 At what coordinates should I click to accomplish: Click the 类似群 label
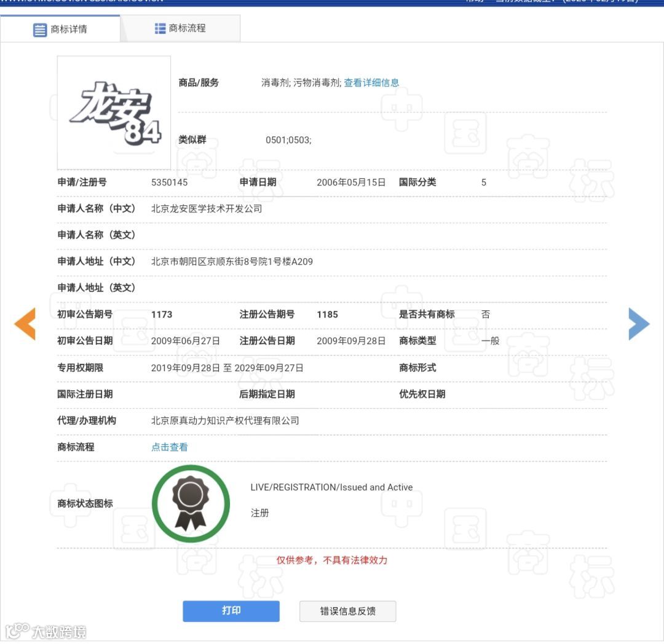click(192, 139)
